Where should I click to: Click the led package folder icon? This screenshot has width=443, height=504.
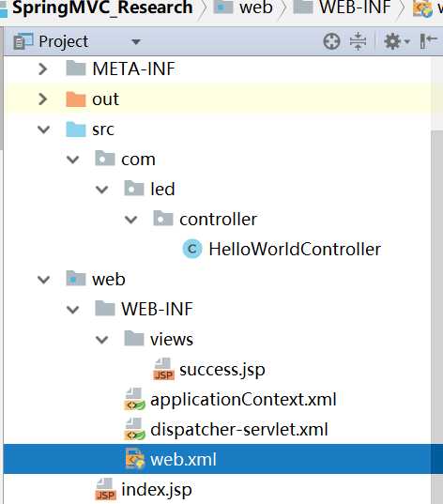134,189
